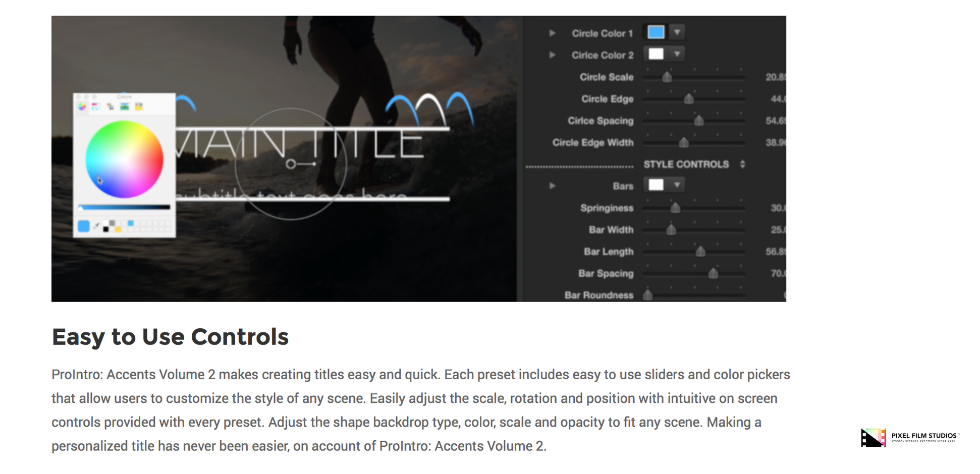Image resolution: width=980 pixels, height=474 pixels.
Task: Click the 'Bar Length' parameter label
Action: tap(609, 252)
